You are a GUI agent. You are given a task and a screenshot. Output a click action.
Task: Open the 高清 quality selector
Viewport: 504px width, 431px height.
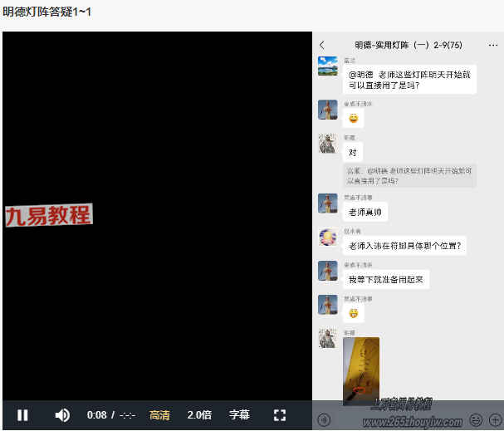pyautogui.click(x=159, y=415)
